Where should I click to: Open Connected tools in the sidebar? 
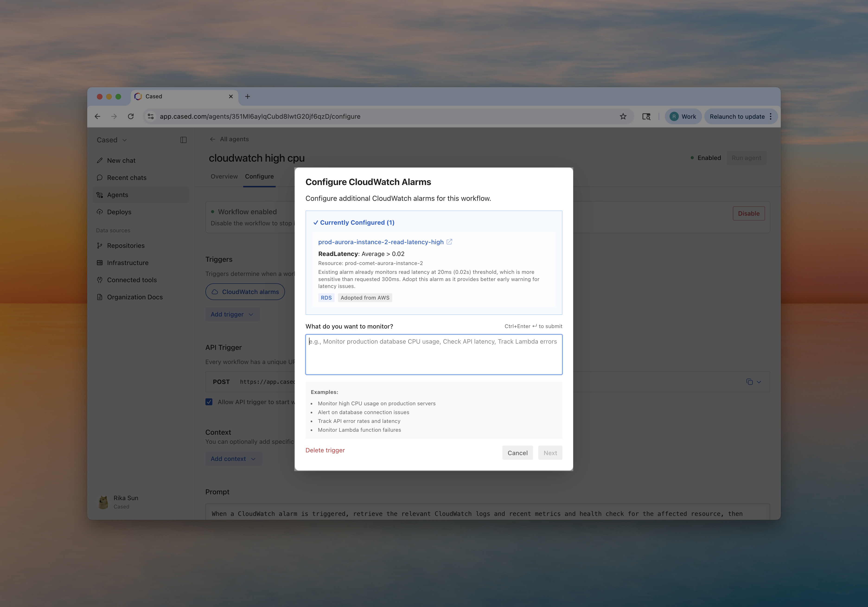point(99,280)
